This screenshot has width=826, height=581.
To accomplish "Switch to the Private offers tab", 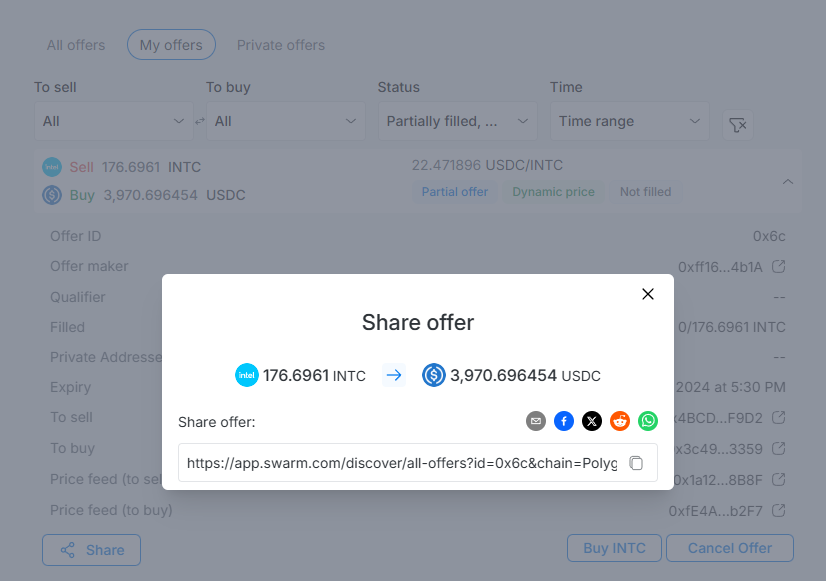I will click(281, 45).
